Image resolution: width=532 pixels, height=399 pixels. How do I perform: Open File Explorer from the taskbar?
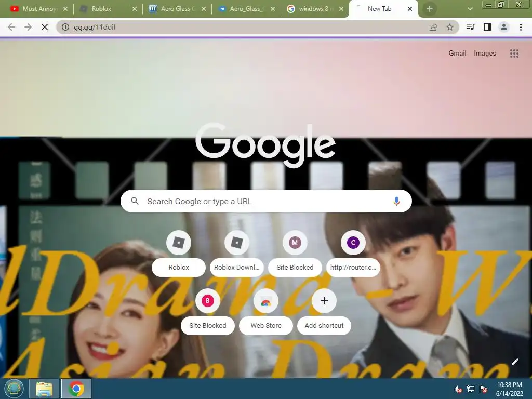click(x=44, y=389)
